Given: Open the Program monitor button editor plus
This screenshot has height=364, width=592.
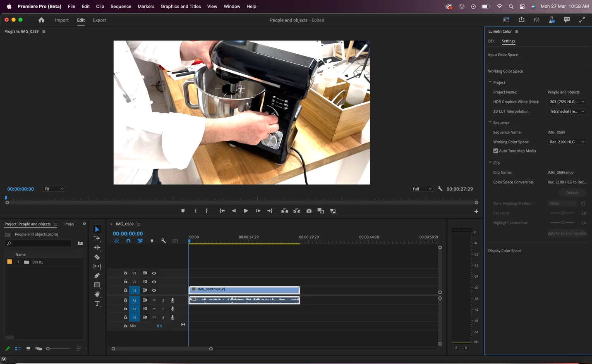Looking at the screenshot, I should [x=476, y=212].
